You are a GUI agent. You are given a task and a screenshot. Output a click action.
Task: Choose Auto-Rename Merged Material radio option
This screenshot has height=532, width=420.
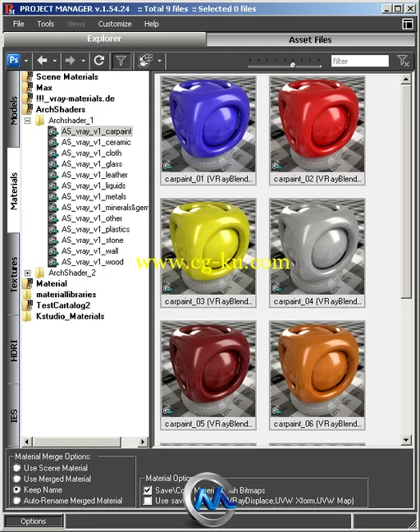16,500
